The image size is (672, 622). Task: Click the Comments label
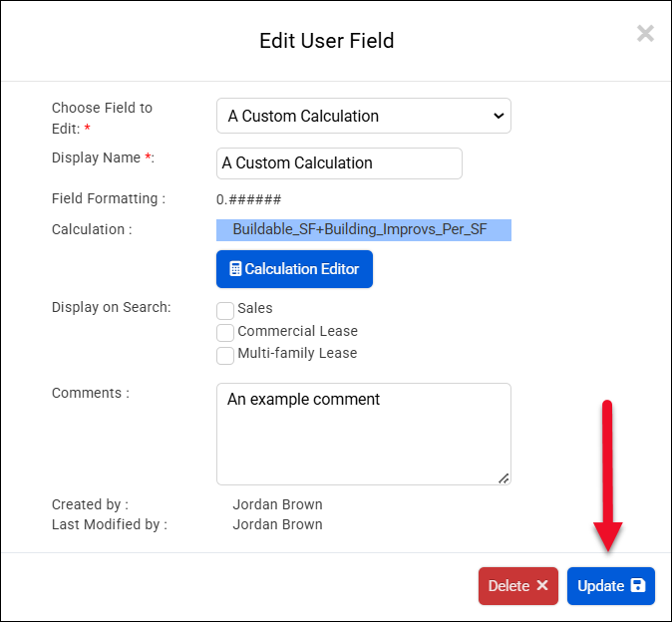tap(91, 393)
